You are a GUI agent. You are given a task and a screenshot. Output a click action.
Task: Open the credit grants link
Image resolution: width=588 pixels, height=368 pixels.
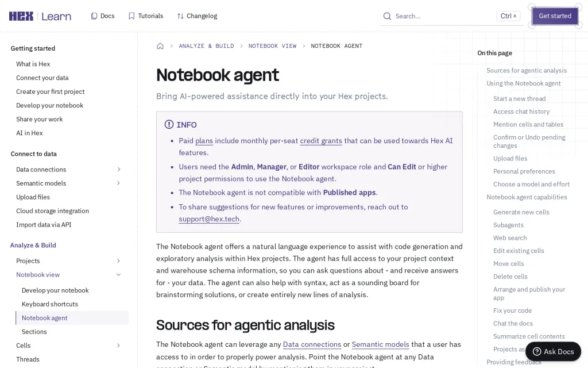coord(321,141)
